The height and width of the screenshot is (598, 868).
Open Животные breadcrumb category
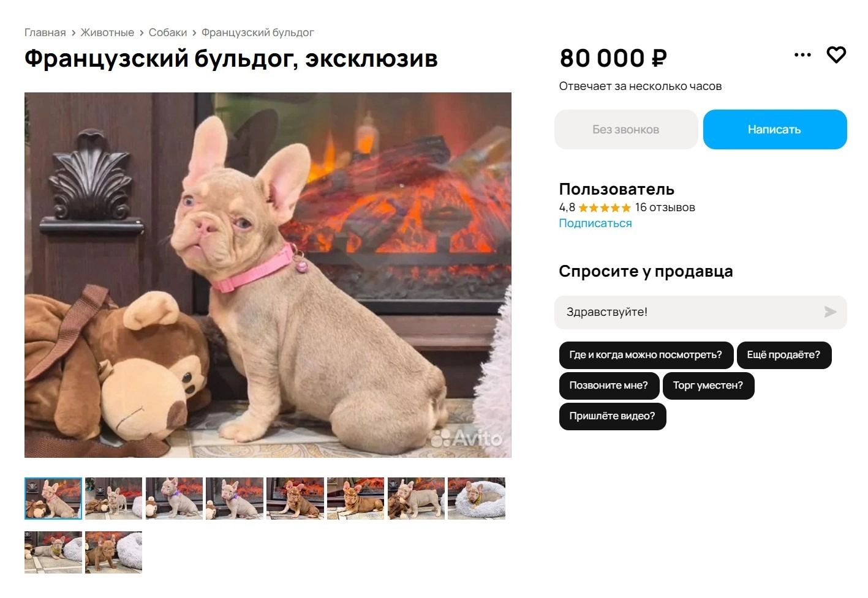tap(107, 32)
